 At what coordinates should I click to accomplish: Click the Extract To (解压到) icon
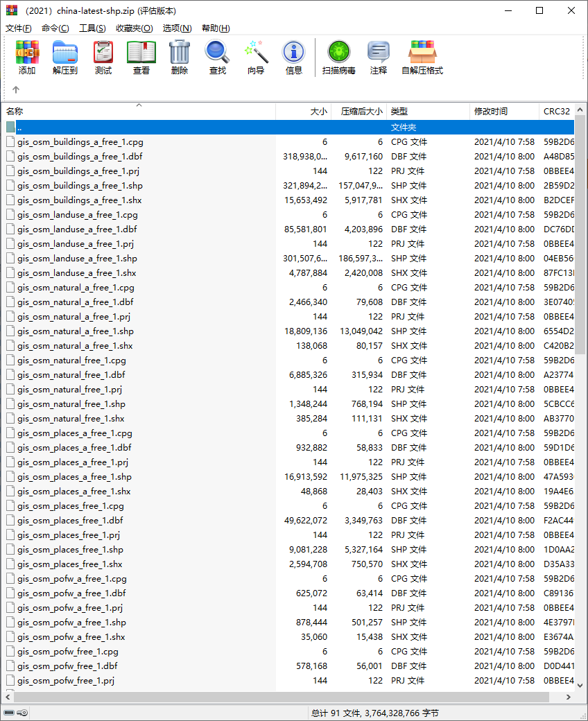64,58
